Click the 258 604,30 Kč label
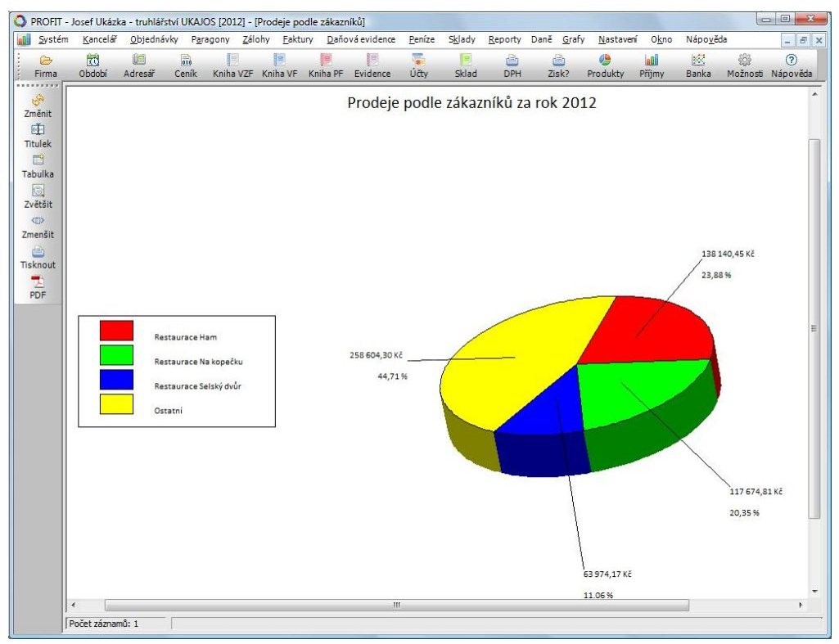Screen dimensions: 839x644 coord(376,355)
